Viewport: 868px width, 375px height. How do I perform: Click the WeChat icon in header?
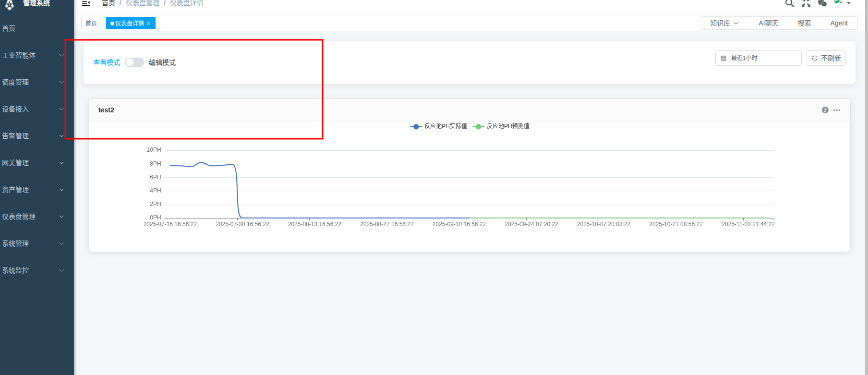pyautogui.click(x=822, y=3)
